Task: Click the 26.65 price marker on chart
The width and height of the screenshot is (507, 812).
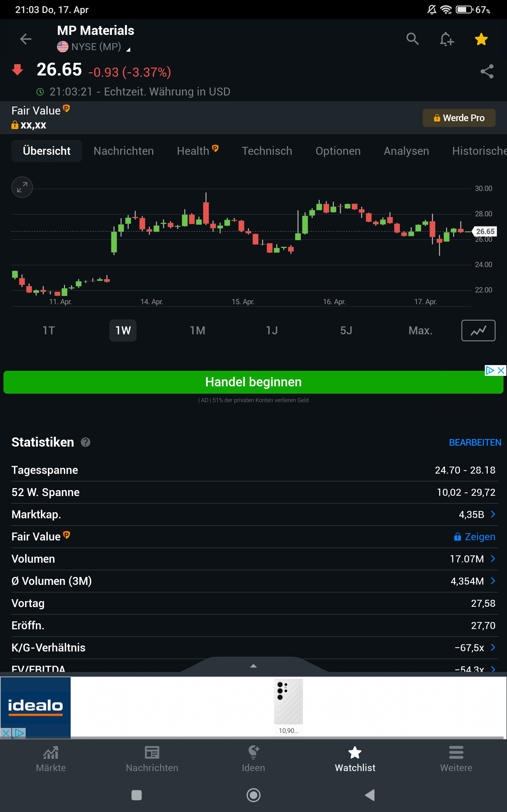Action: click(x=485, y=232)
